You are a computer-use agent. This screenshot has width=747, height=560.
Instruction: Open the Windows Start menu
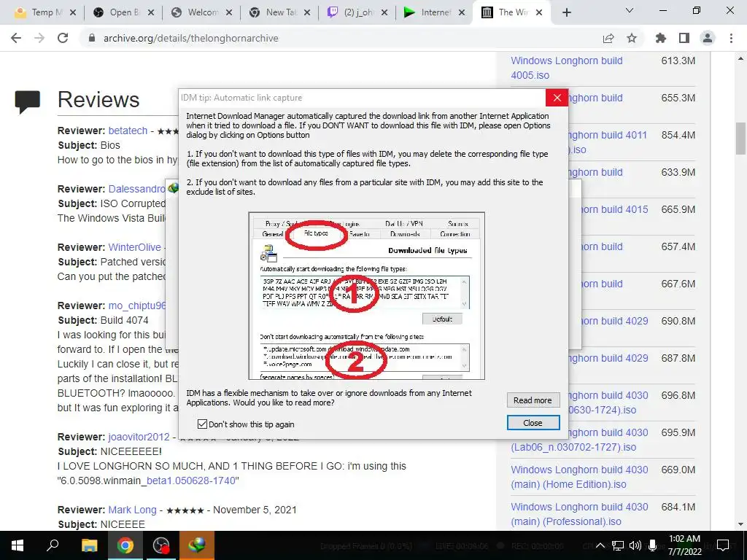[18, 545]
